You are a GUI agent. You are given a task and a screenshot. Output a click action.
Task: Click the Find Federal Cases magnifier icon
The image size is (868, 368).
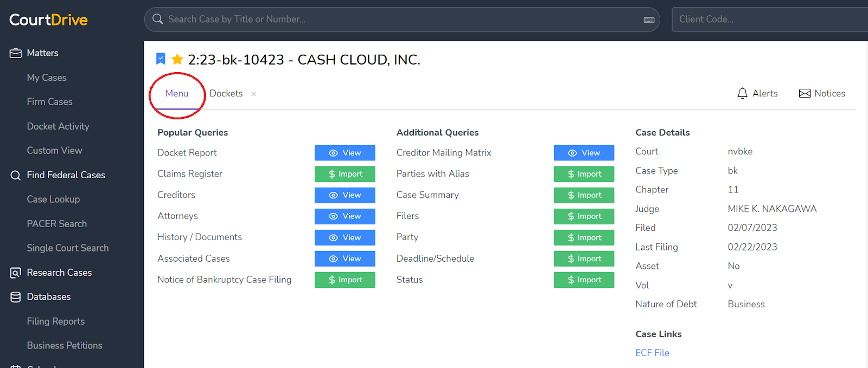[16, 175]
